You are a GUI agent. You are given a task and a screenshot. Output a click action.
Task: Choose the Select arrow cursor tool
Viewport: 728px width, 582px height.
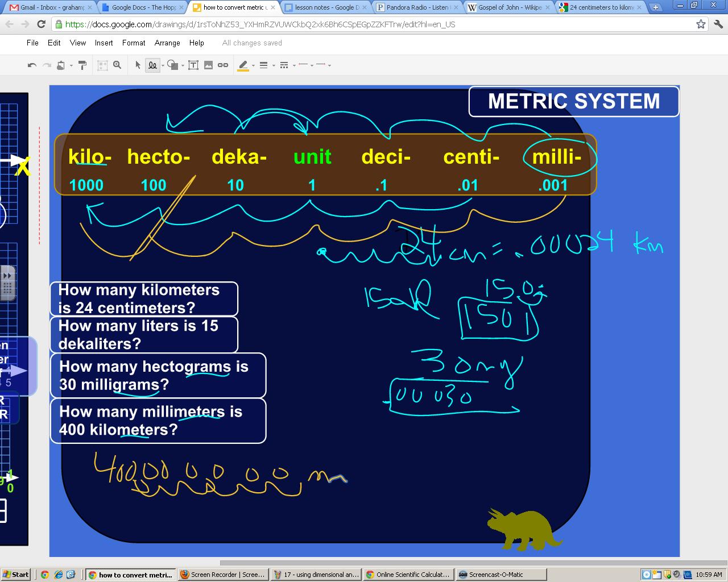pos(138,65)
